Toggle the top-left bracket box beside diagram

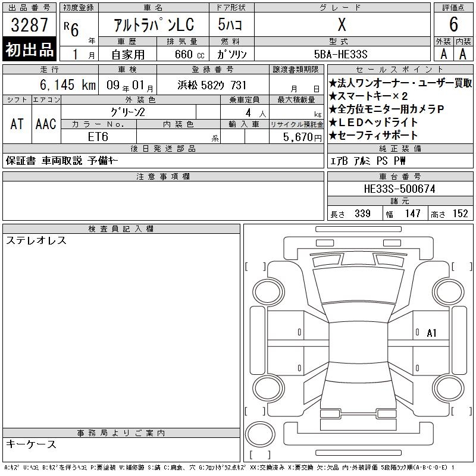255,266
